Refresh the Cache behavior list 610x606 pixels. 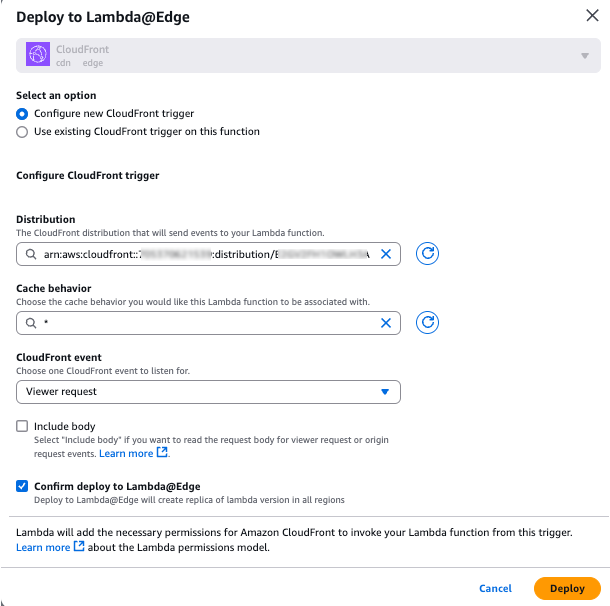(x=428, y=322)
